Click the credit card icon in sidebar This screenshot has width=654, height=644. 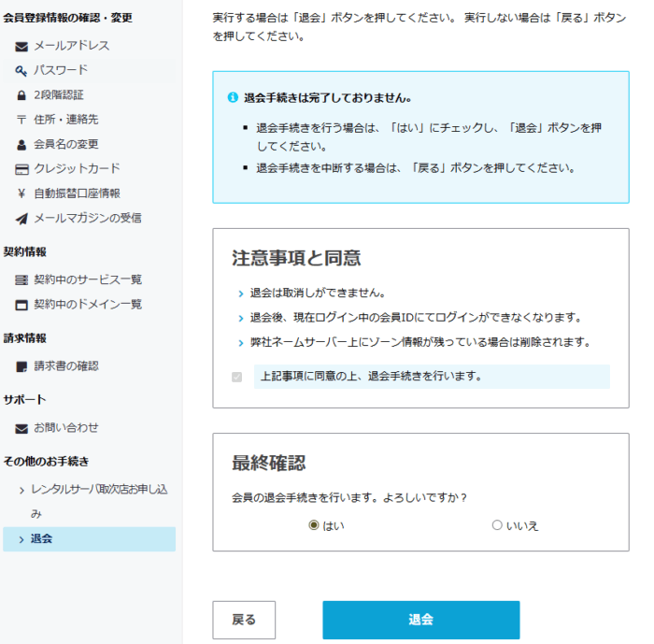coord(21,169)
